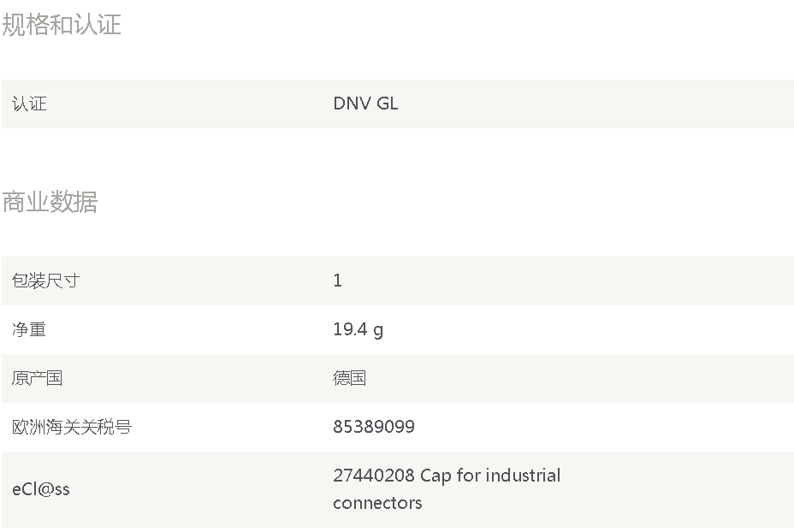
Task: Click empty area of the 原产国 row
Action: [583, 378]
